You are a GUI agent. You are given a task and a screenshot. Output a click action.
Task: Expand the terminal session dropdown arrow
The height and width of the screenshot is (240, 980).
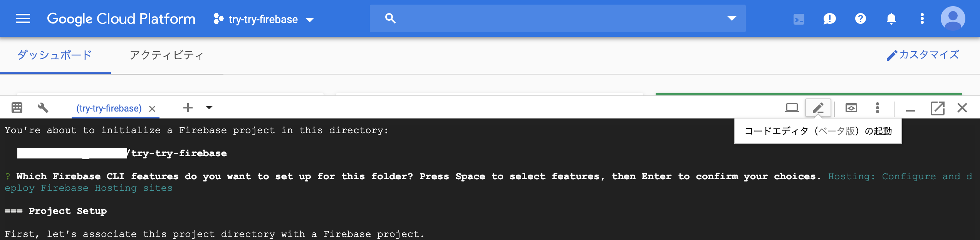pos(209,108)
